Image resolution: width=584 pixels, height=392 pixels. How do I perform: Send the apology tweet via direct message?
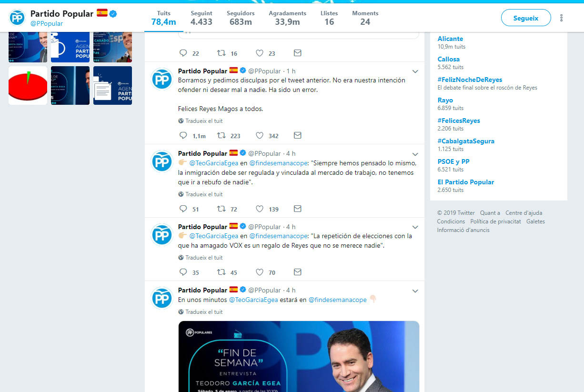pos(298,136)
